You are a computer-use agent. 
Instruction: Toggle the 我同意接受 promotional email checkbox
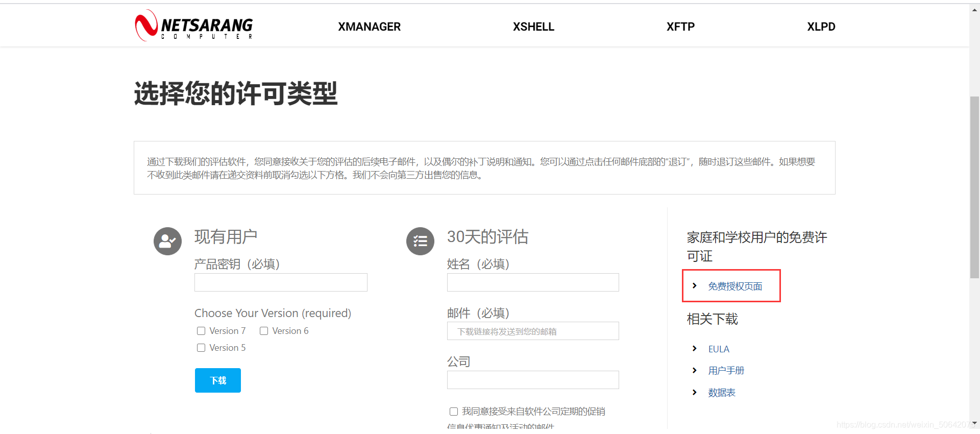(x=453, y=412)
